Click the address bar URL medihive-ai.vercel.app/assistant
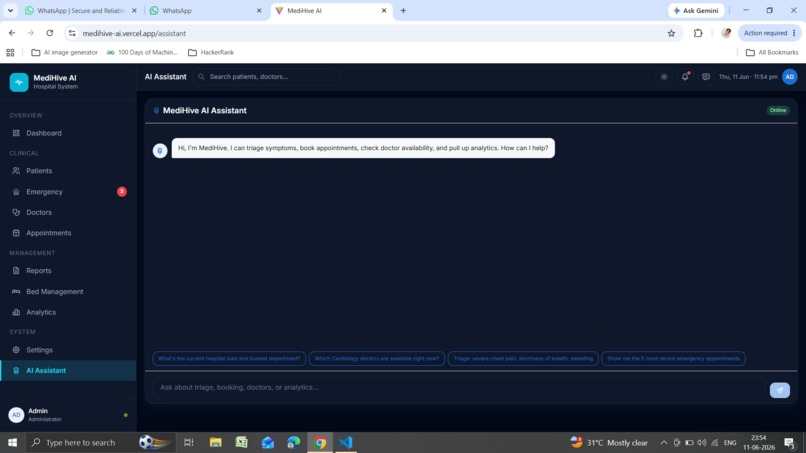 coord(134,33)
